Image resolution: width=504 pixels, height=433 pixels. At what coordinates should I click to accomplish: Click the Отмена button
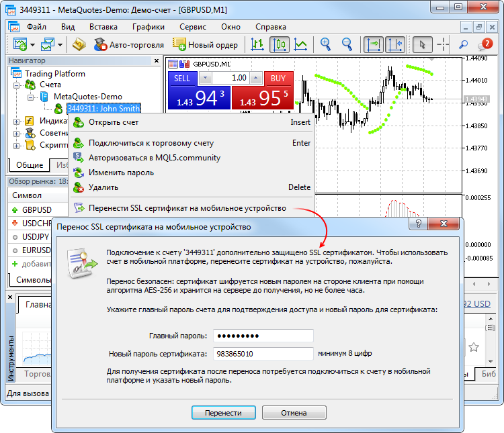pos(294,412)
